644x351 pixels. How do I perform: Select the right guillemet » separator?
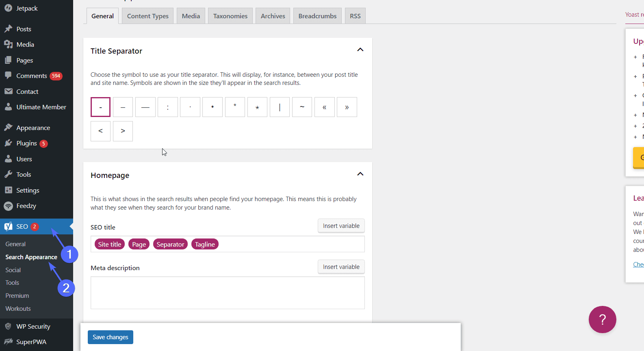click(347, 107)
